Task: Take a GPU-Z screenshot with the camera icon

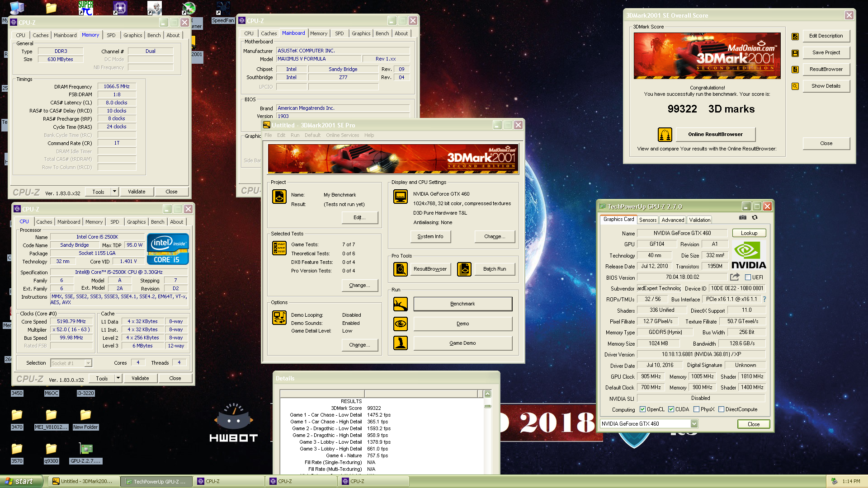Action: [x=743, y=218]
